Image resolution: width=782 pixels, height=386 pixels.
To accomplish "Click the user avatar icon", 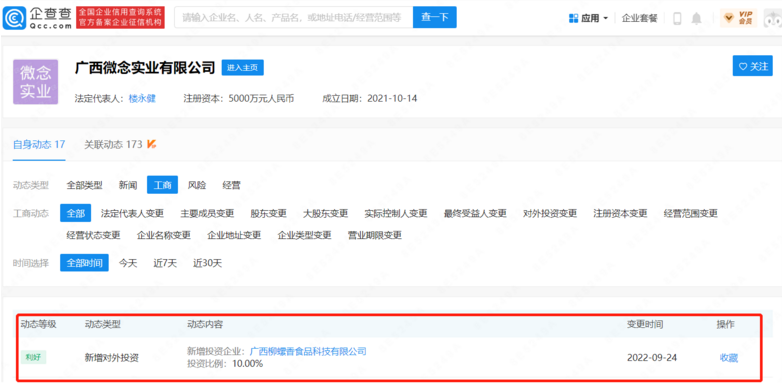I will pos(773,18).
